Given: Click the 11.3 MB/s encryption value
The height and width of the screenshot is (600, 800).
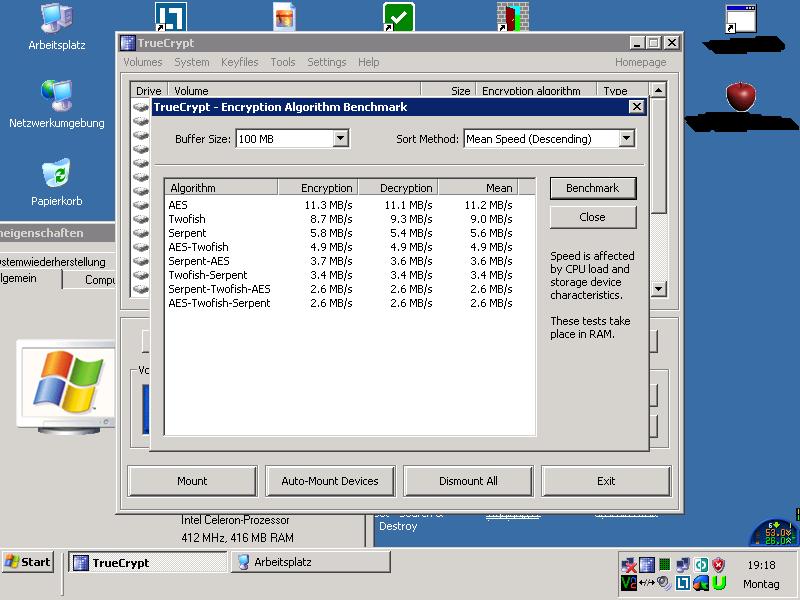Looking at the screenshot, I should click(x=329, y=205).
